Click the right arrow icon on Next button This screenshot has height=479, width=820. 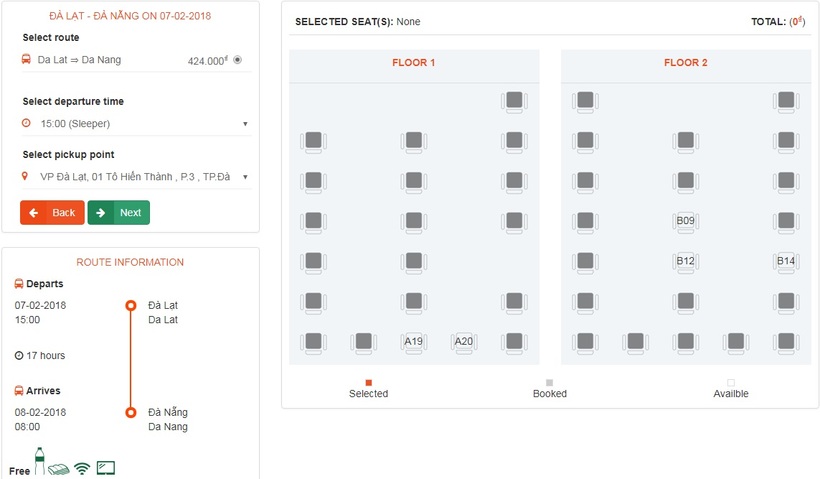point(101,213)
